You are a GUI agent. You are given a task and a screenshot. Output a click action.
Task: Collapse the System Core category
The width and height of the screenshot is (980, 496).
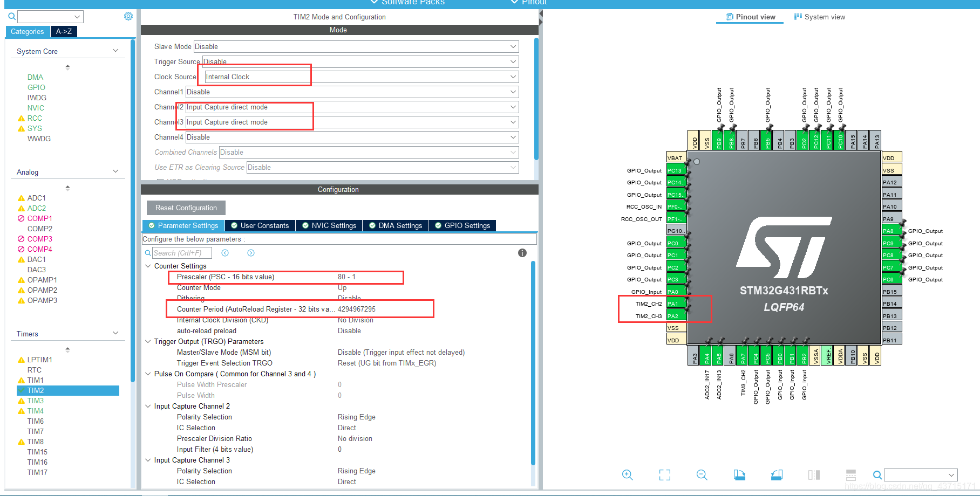(115, 51)
